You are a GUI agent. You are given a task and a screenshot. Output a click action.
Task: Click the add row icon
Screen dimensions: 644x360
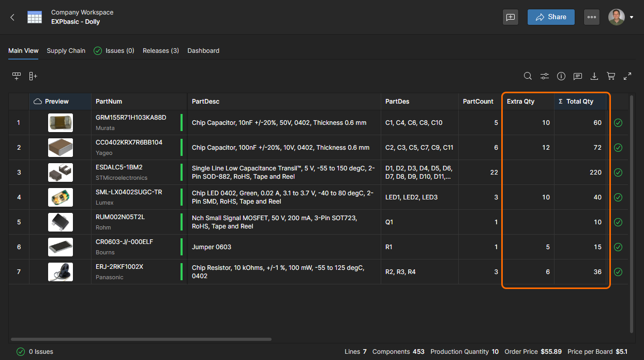[x=17, y=76]
